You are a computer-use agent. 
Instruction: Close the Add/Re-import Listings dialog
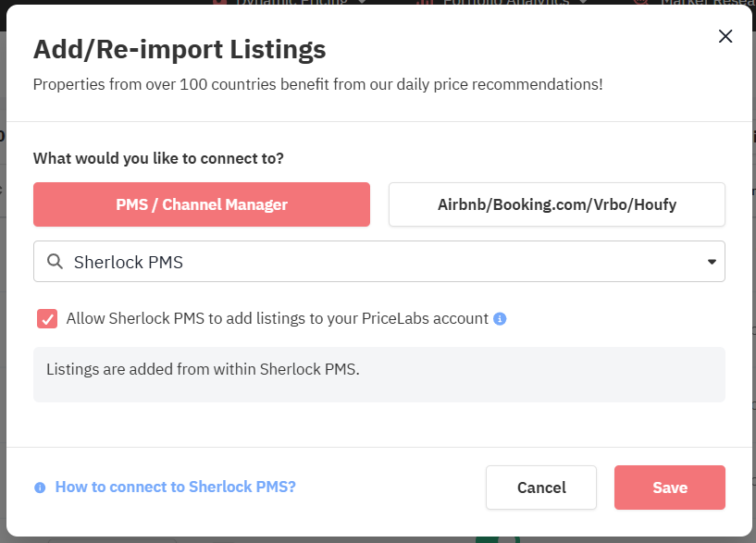725,36
